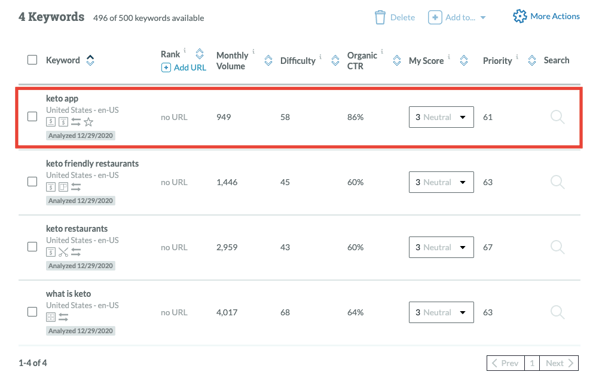Check keto restaurants row checkbox

[x=32, y=247]
